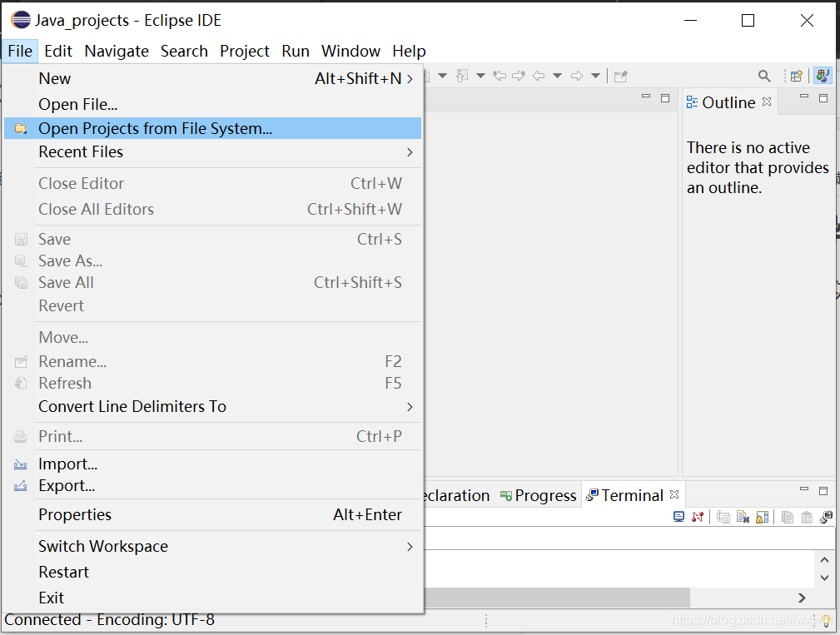Minimize the editor area

[646, 97]
